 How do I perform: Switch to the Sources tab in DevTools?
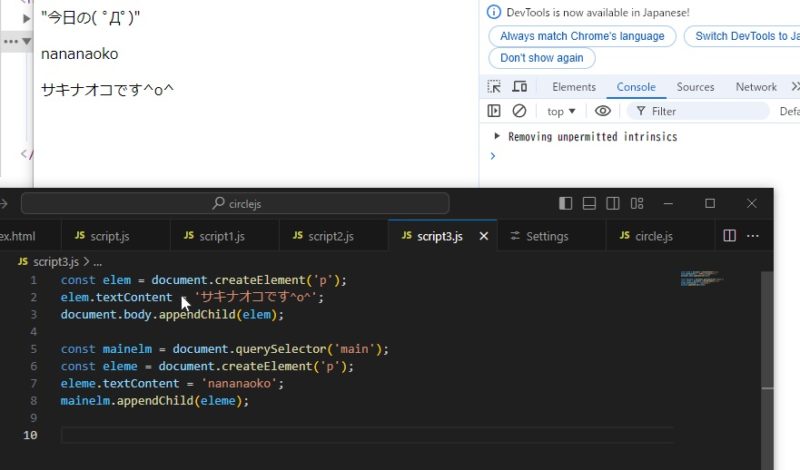[x=695, y=87]
